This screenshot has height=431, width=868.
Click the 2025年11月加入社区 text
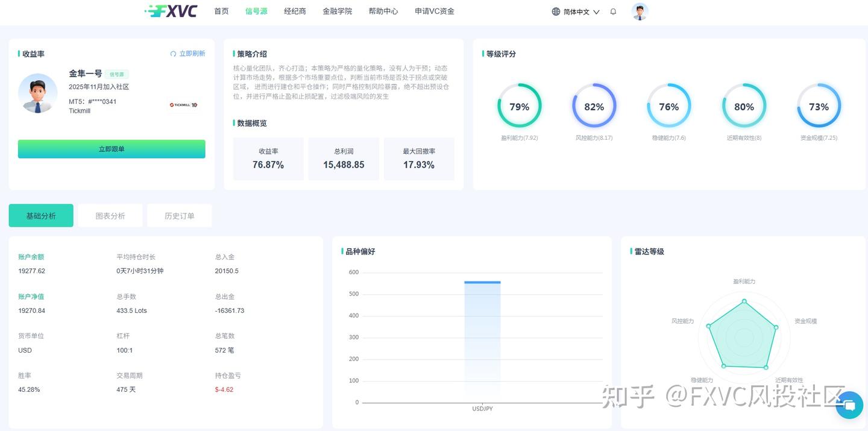(x=99, y=87)
